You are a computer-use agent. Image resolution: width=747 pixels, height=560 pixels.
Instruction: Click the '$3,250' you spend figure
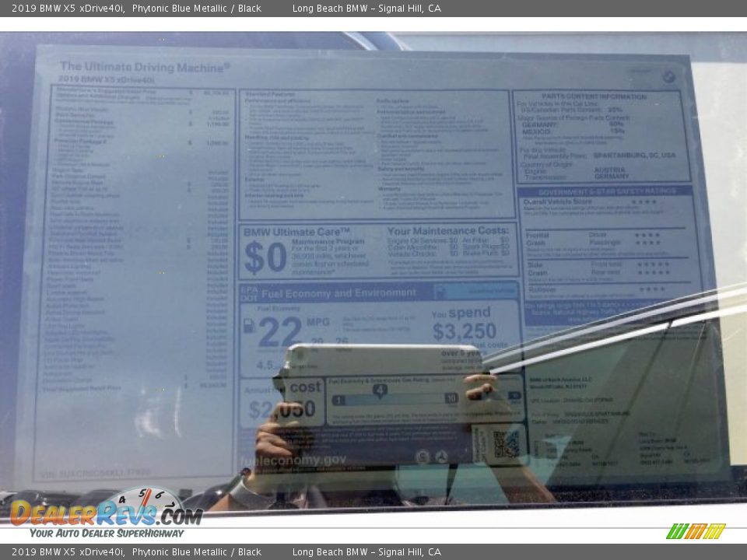(x=464, y=332)
